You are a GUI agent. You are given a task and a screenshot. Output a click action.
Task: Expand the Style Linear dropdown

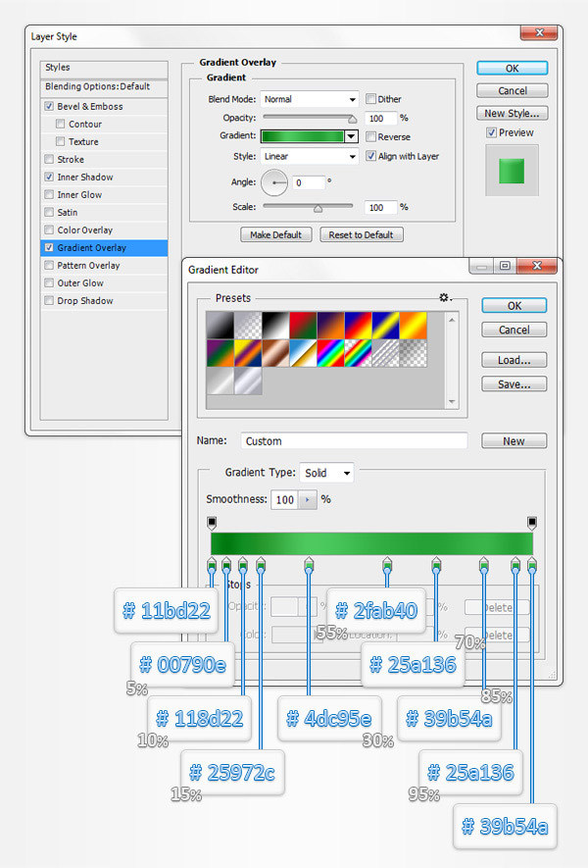pyautogui.click(x=310, y=156)
